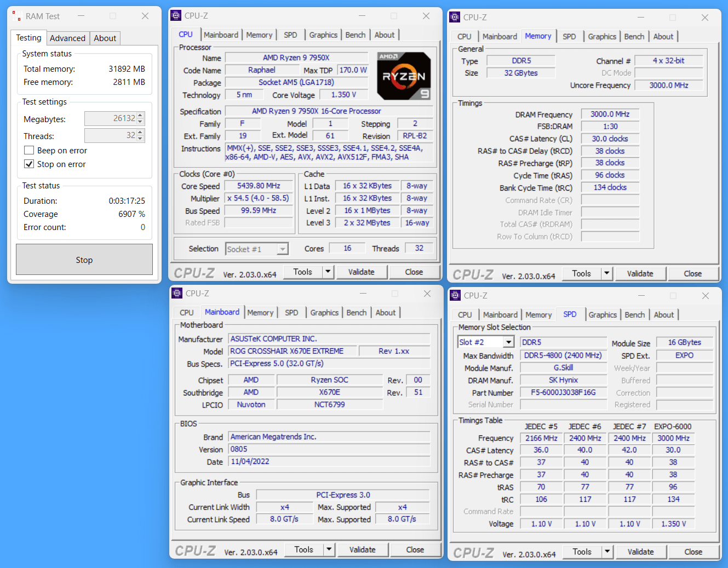This screenshot has width=728, height=568.
Task: Click Validate button in SPD tab window
Action: coord(641,552)
